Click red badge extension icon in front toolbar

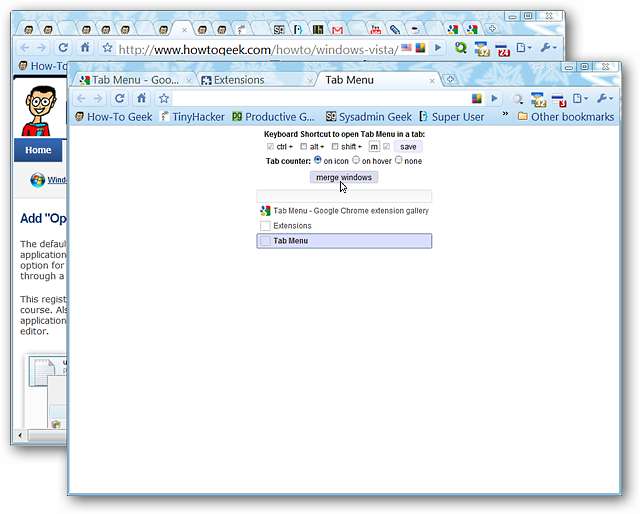coord(558,100)
